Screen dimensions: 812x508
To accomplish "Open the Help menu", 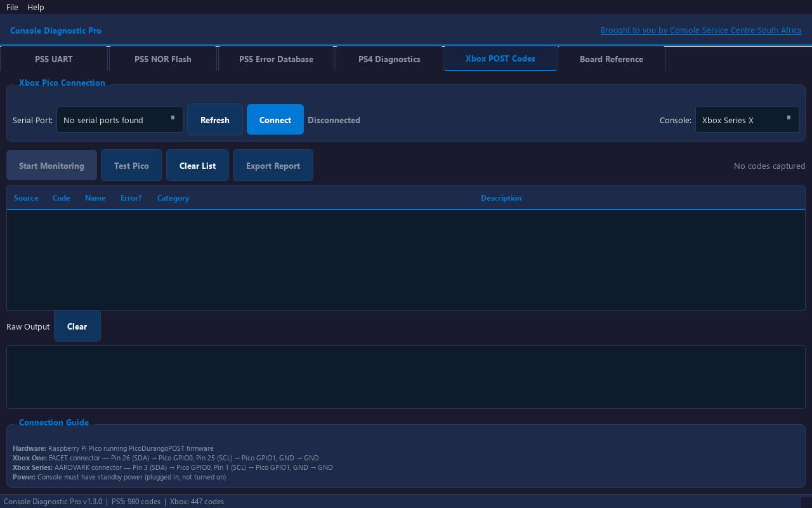I will tap(36, 7).
